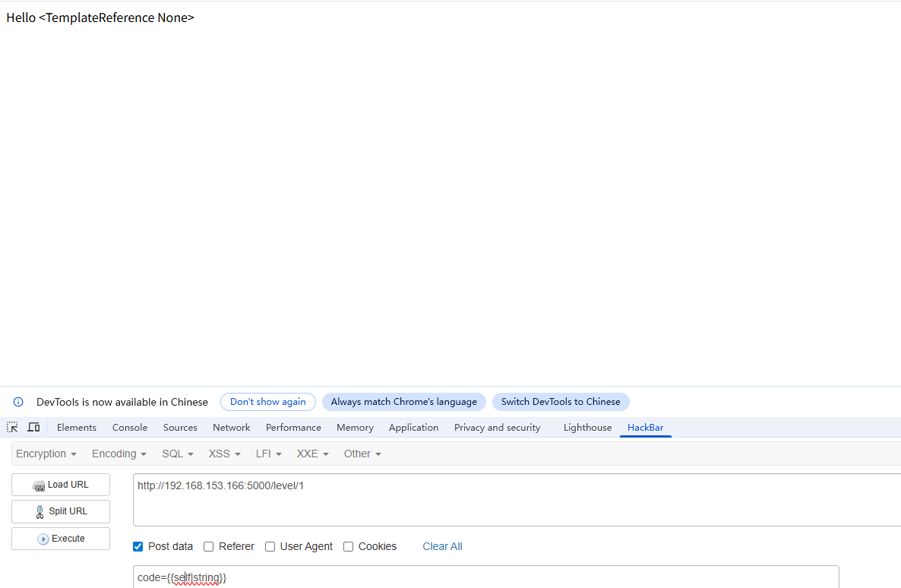Toggle the device toolbar icon
The image size is (901, 588).
(x=33, y=428)
